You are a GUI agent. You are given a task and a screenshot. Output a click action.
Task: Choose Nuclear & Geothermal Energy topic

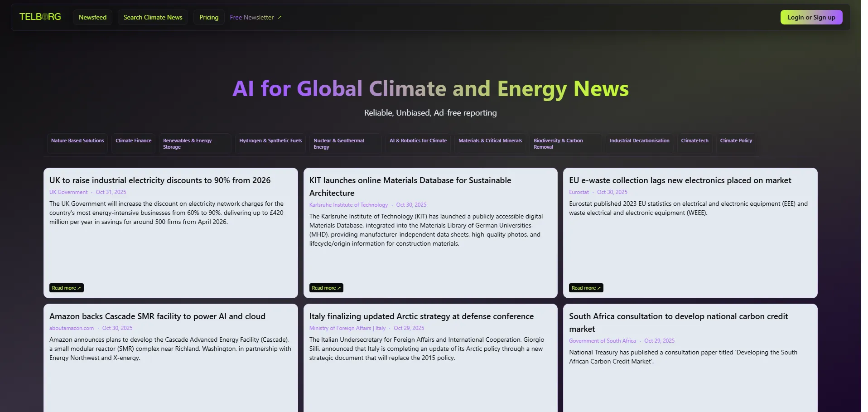click(339, 144)
